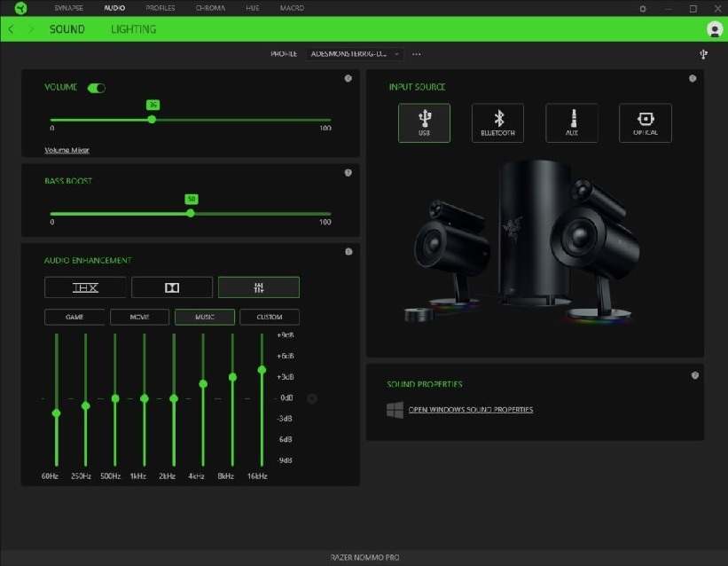Click the 4kHz equalizer slider knob
This screenshot has width=728, height=566.
pos(203,384)
